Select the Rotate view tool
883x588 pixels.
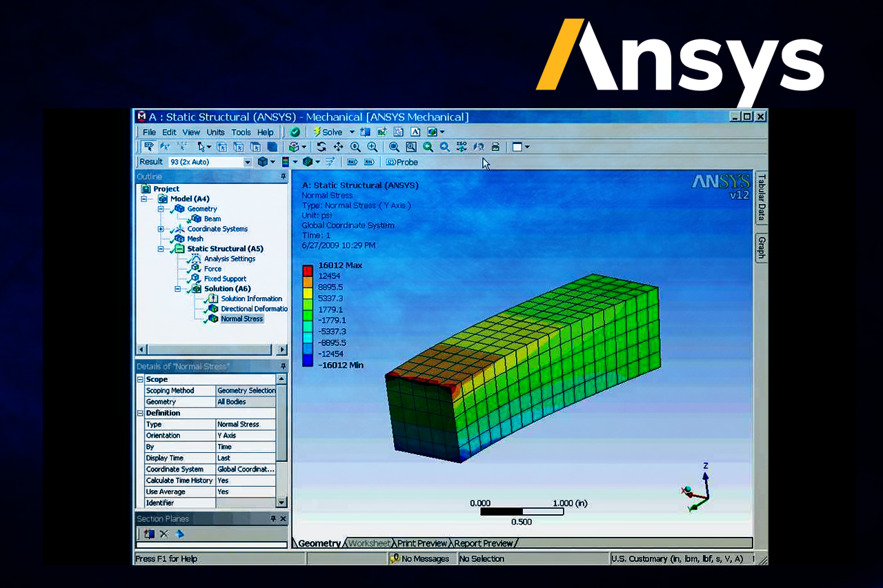(321, 147)
